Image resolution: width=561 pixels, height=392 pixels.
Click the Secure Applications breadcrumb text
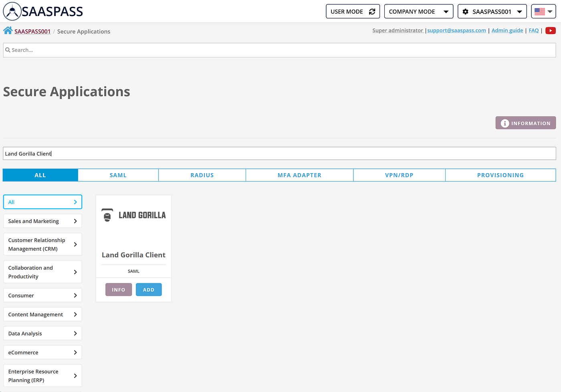[x=84, y=31]
